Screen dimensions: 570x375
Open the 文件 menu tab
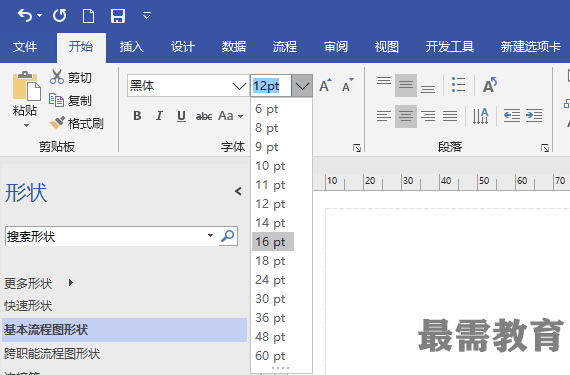coord(25,47)
